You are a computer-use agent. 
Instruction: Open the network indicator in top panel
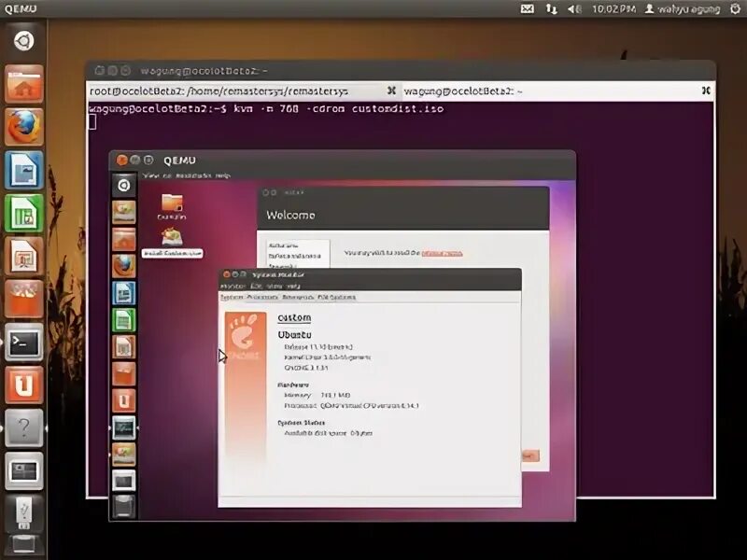coord(551,8)
